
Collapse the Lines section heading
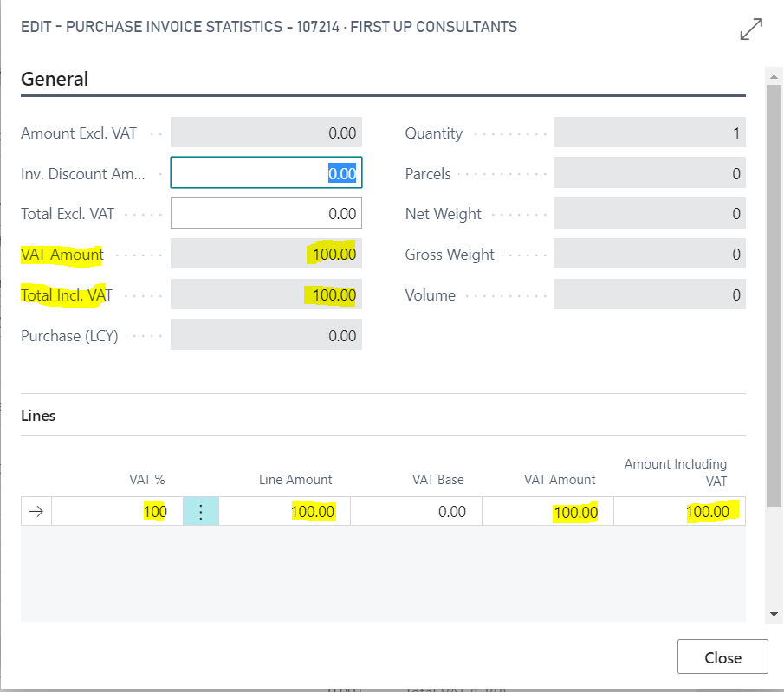38,416
